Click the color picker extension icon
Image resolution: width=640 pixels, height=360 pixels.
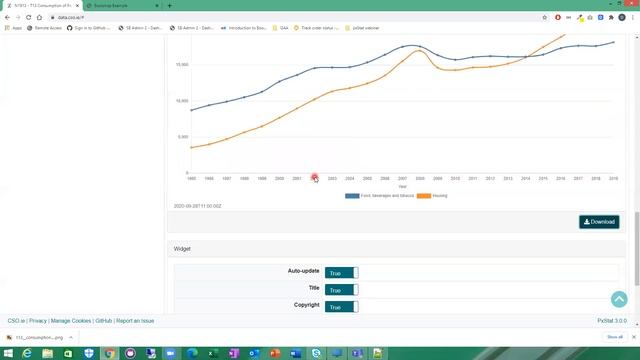point(580,18)
